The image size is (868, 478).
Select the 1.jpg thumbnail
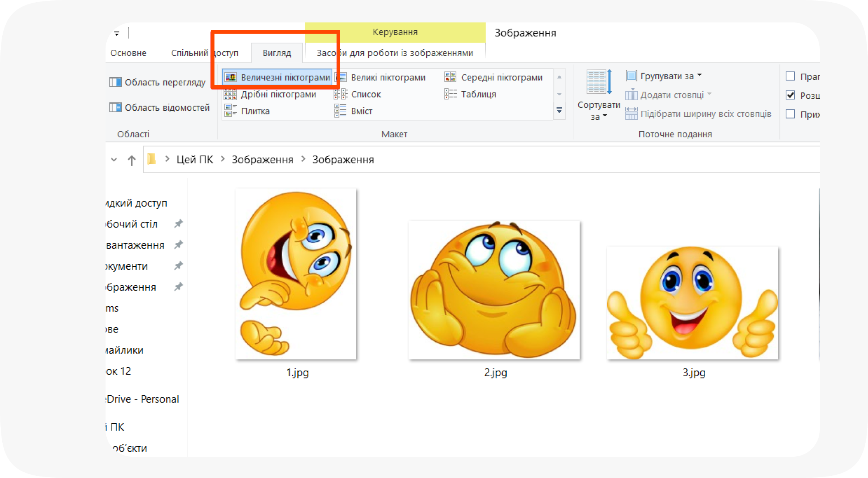[x=296, y=274]
